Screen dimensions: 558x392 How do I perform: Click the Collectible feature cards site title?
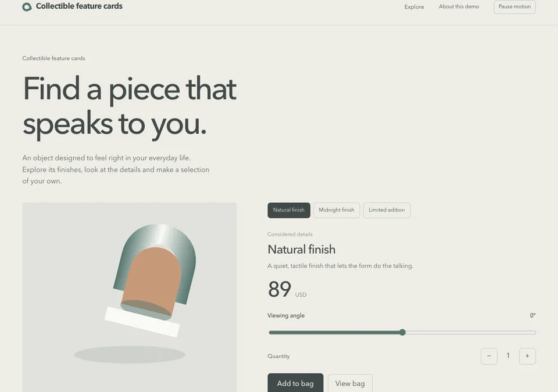(79, 6)
